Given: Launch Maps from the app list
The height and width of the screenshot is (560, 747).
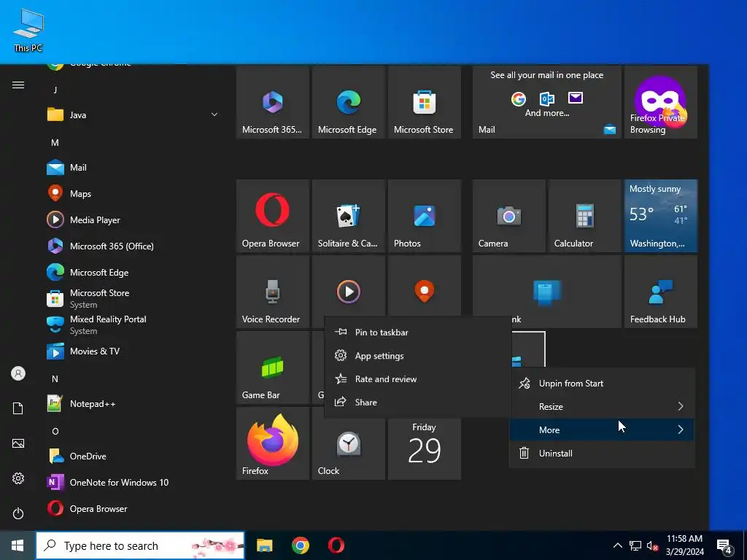Looking at the screenshot, I should pyautogui.click(x=133, y=194).
